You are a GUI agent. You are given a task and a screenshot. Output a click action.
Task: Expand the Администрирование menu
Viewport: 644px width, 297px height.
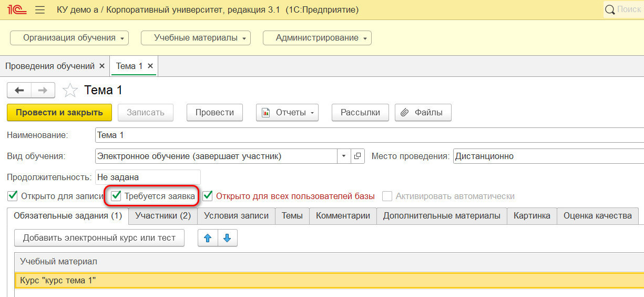317,38
